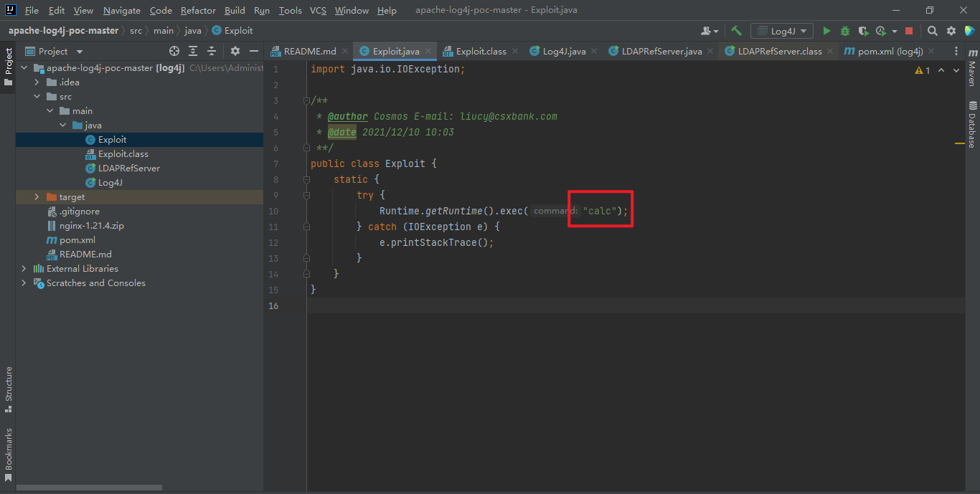Screen dimensions: 980x494
Task: Open the Maven tool window
Action: click(972, 67)
